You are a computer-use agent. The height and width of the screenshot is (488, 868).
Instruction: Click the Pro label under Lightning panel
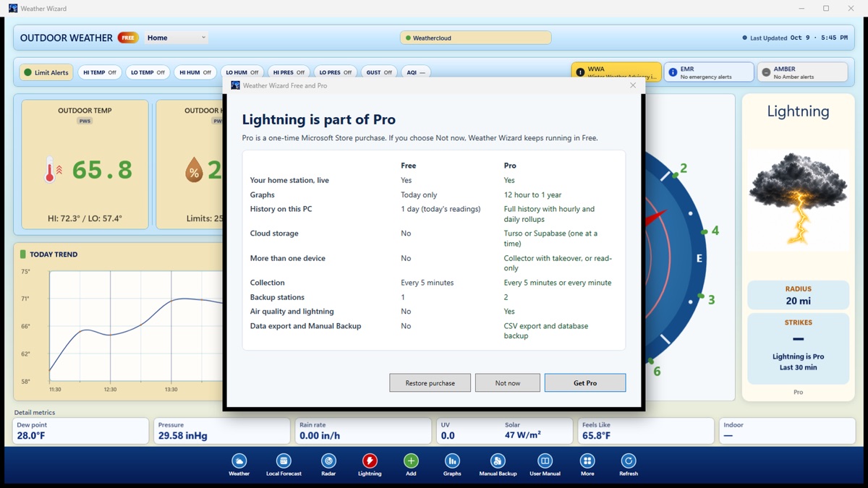(x=798, y=392)
